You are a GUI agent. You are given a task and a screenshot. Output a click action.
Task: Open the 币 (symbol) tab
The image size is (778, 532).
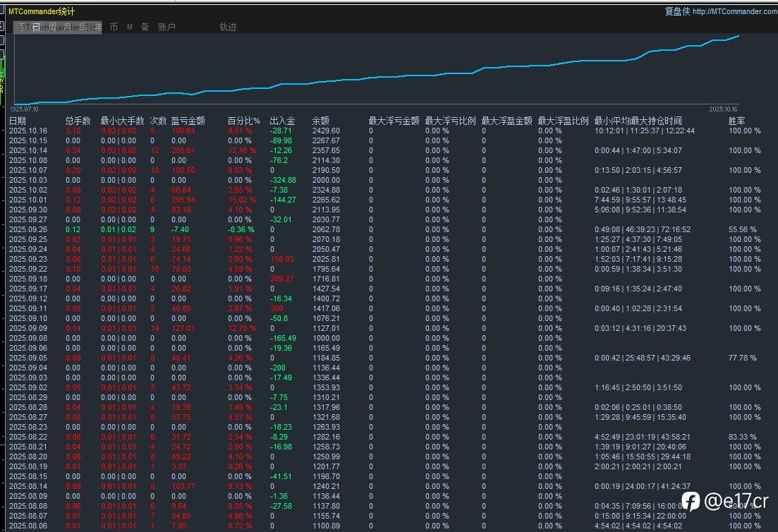pos(114,27)
